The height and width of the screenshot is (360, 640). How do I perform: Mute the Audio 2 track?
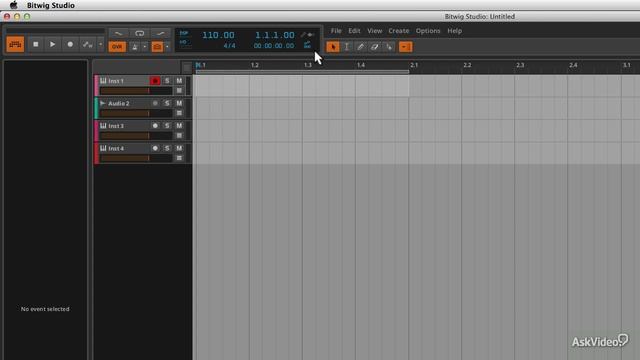pyautogui.click(x=179, y=103)
